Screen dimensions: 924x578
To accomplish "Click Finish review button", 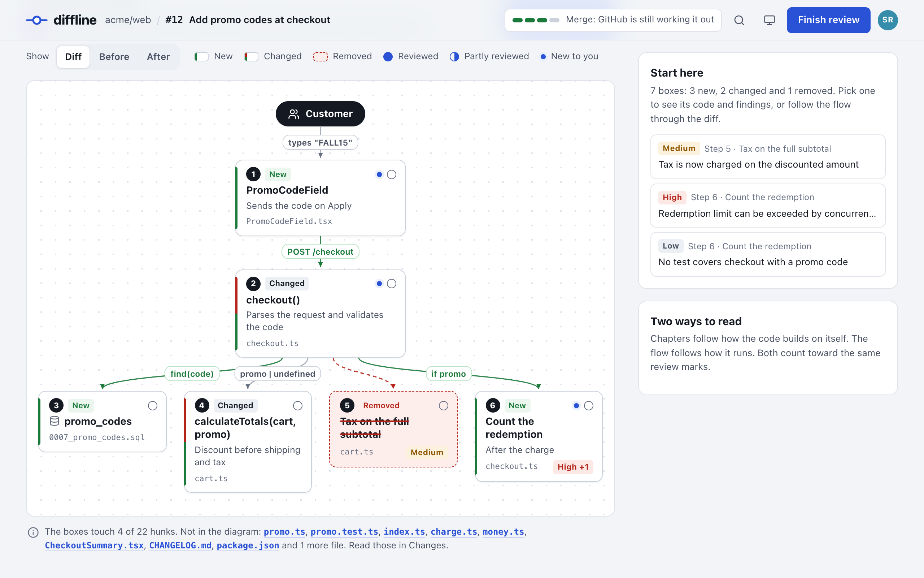I will coord(829,20).
